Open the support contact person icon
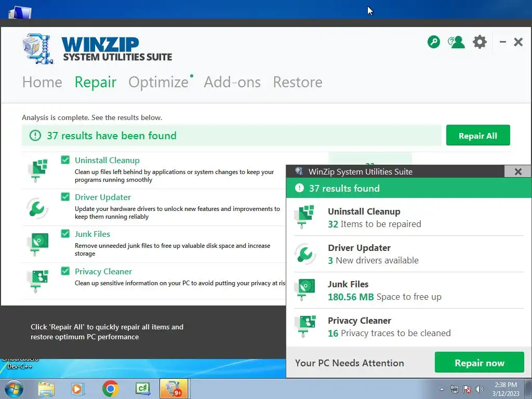 coord(456,42)
